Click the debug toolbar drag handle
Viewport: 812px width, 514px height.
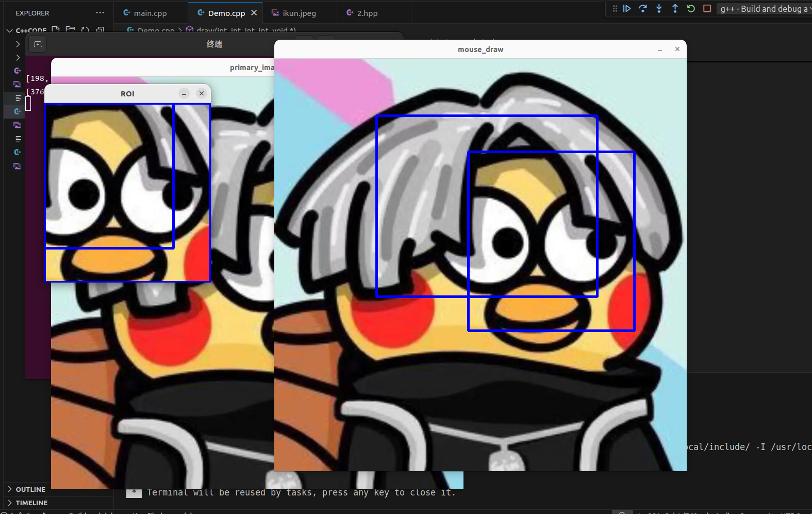pos(615,9)
